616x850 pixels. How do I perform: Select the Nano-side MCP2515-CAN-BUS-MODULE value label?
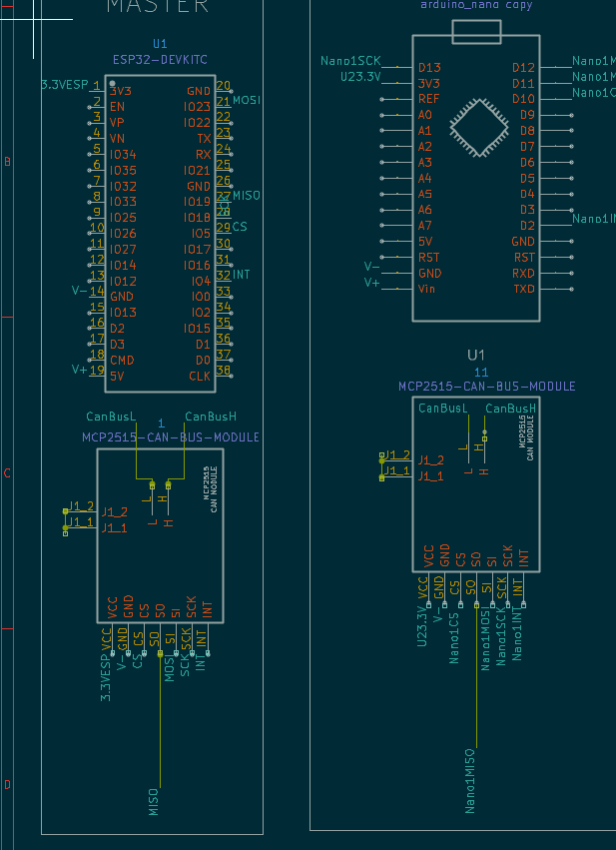pyautogui.click(x=486, y=387)
